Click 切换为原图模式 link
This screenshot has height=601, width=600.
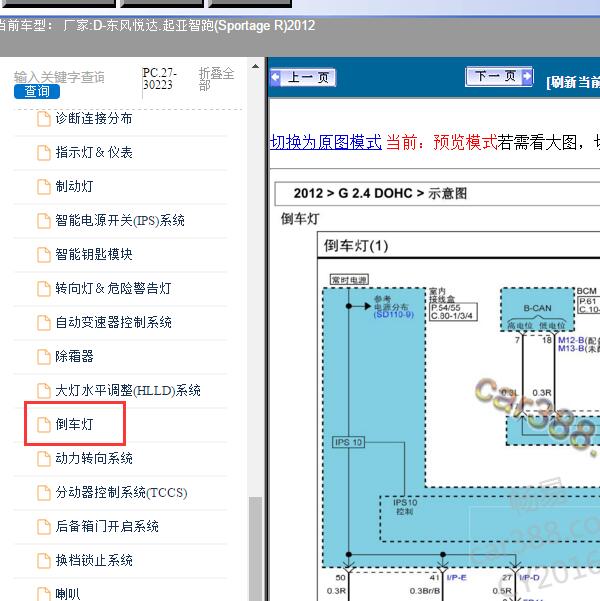coord(326,142)
